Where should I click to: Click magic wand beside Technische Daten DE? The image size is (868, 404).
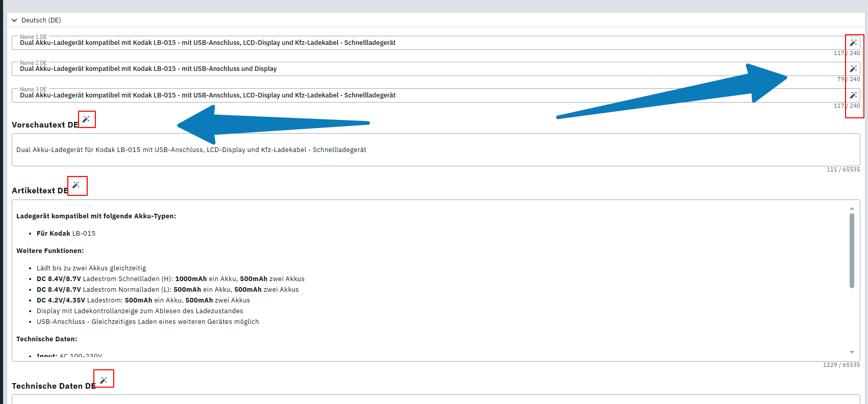tap(104, 381)
